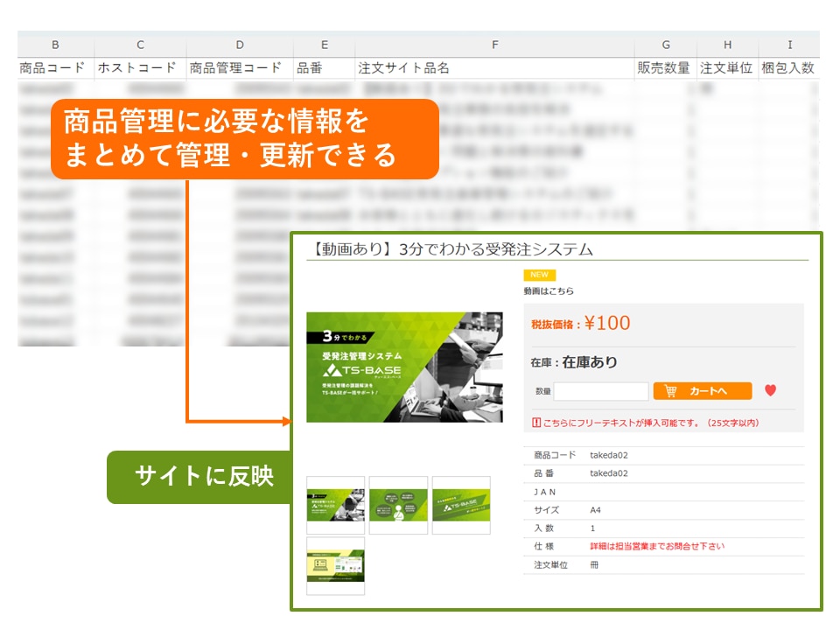Click the 注文サイト品名 header cell
This screenshot has width=840, height=630.
[x=403, y=67]
